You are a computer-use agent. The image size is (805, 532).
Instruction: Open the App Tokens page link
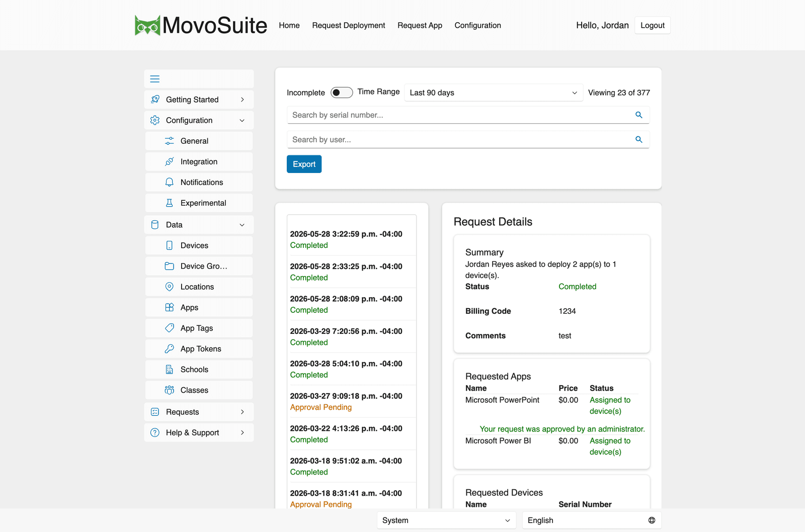coord(199,348)
